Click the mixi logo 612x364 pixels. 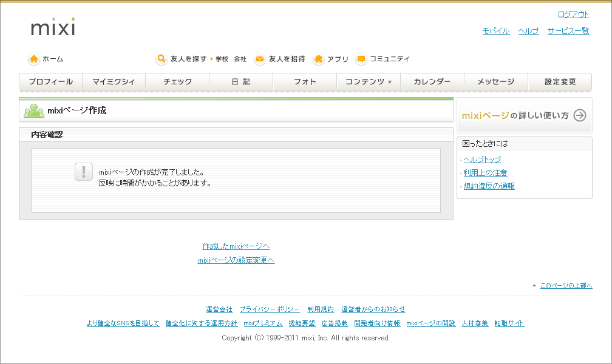click(53, 27)
